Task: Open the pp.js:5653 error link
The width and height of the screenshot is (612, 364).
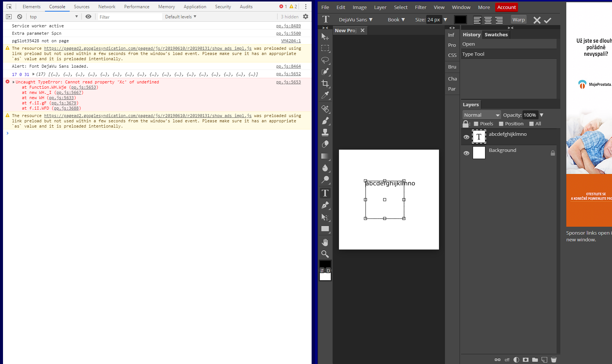Action: coord(288,82)
